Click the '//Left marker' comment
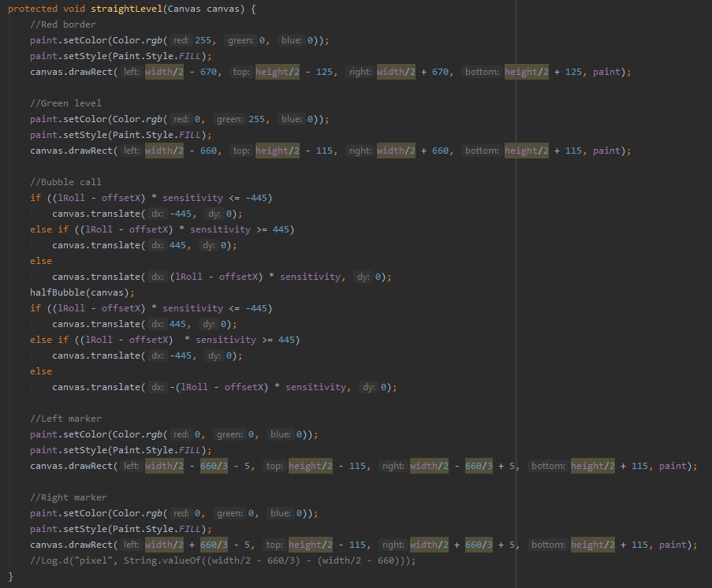712x588 pixels. 66,419
